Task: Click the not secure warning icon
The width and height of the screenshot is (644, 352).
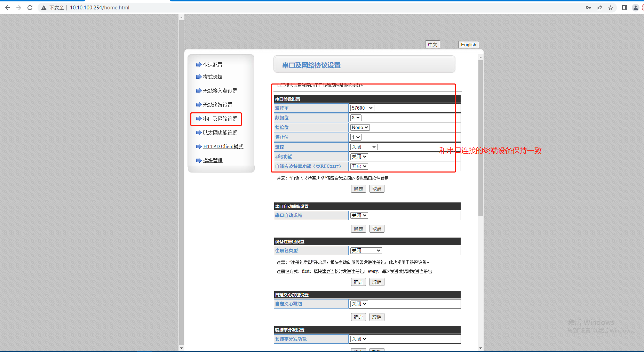Action: click(x=44, y=8)
